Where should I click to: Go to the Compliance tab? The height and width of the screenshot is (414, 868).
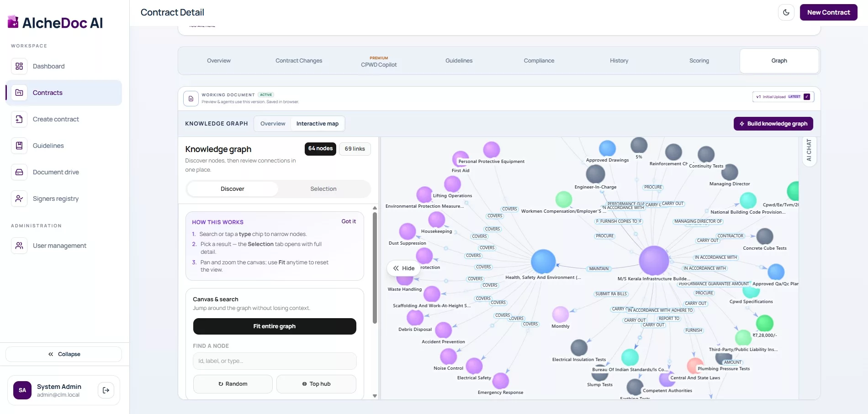pos(539,61)
